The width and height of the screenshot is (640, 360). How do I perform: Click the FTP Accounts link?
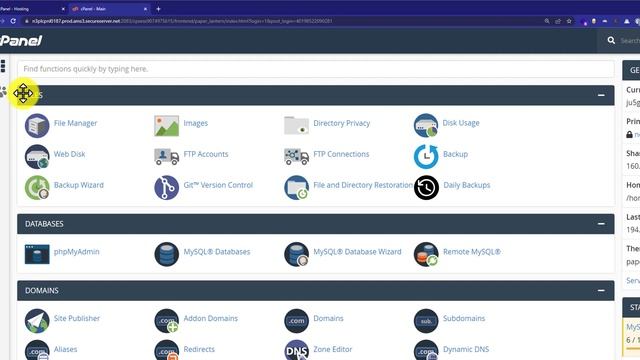pos(206,154)
